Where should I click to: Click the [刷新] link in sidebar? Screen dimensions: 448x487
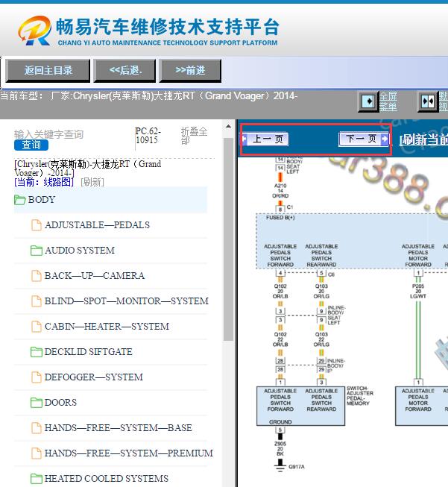92,182
